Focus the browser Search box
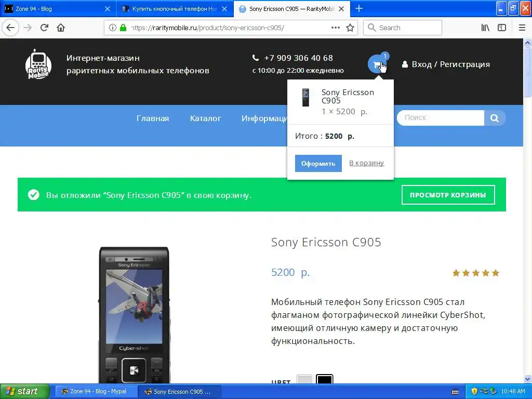 (x=403, y=28)
